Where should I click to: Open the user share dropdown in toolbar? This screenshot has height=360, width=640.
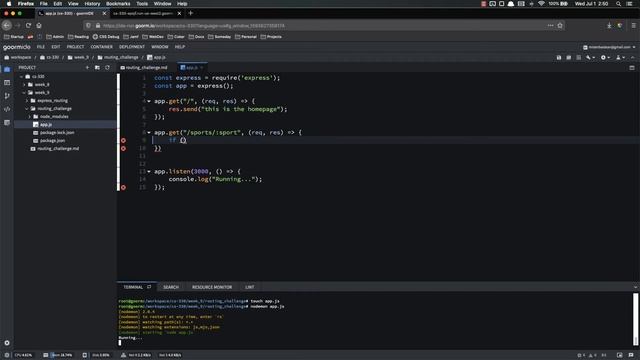[x=620, y=58]
